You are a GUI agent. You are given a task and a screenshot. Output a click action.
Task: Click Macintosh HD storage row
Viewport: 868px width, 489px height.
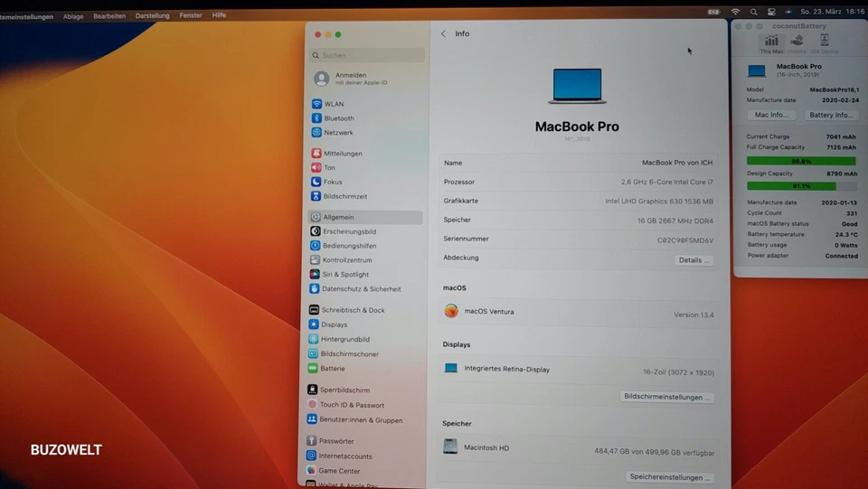(x=579, y=448)
